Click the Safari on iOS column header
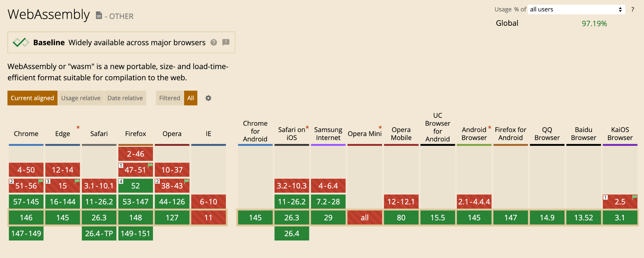The width and height of the screenshot is (644, 258). tap(291, 134)
